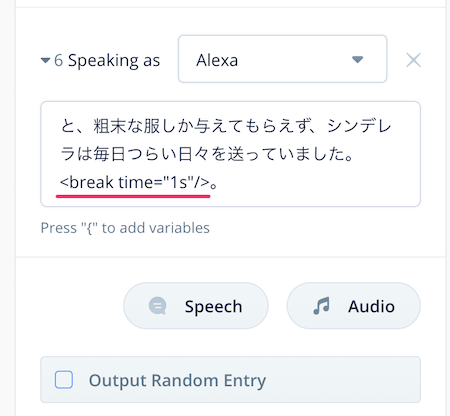
Task: Click the 'Press "{" to add variables' hint
Action: pyautogui.click(x=125, y=228)
